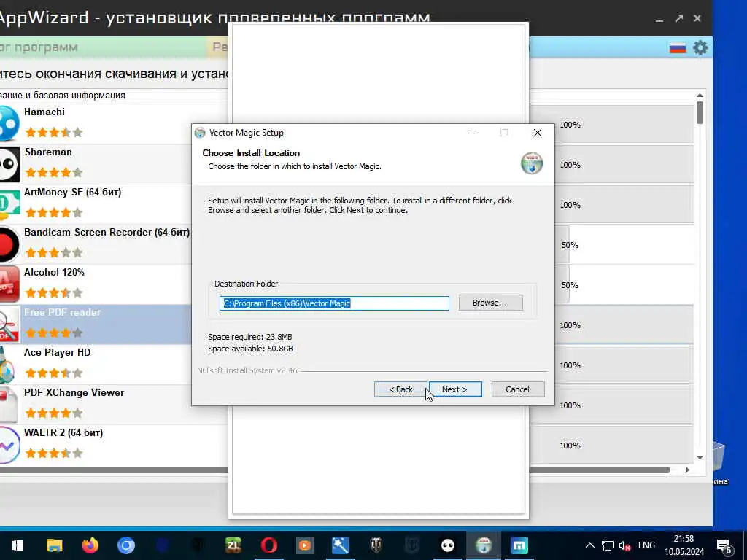Open World of Tanks taskbar icon

coord(376,545)
